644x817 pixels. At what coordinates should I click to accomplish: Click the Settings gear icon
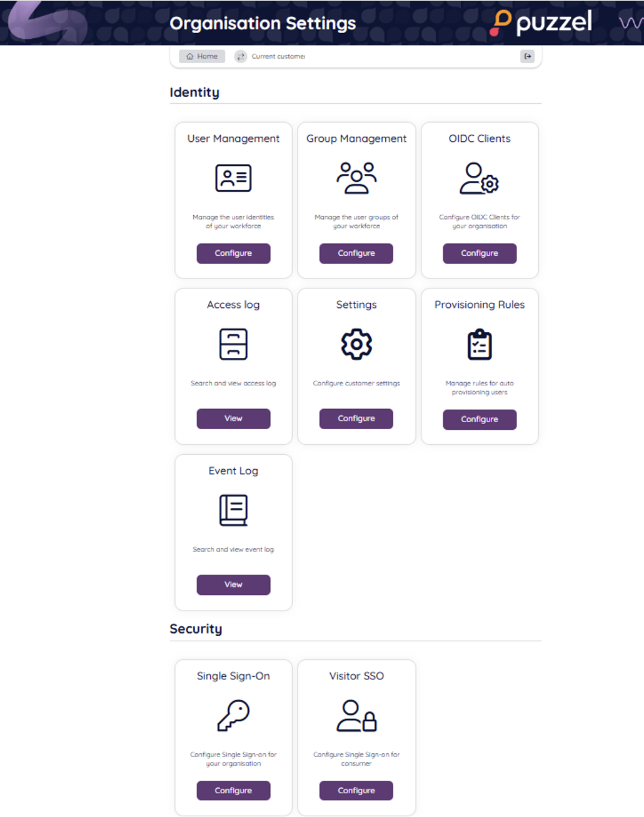356,344
